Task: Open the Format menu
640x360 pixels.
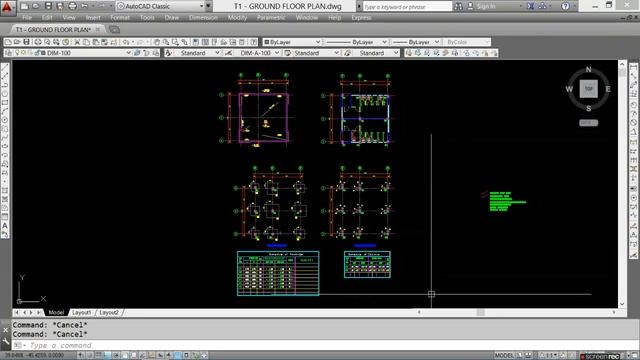Action: coord(120,18)
